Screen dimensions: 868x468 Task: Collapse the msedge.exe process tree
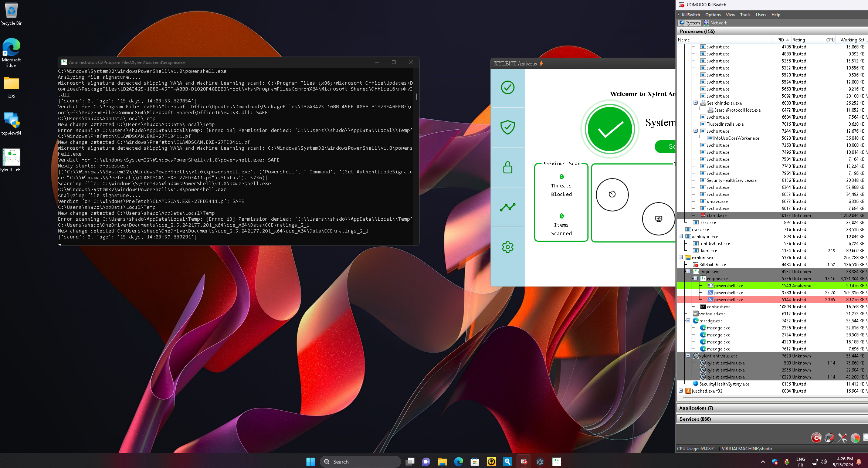pyautogui.click(x=688, y=321)
